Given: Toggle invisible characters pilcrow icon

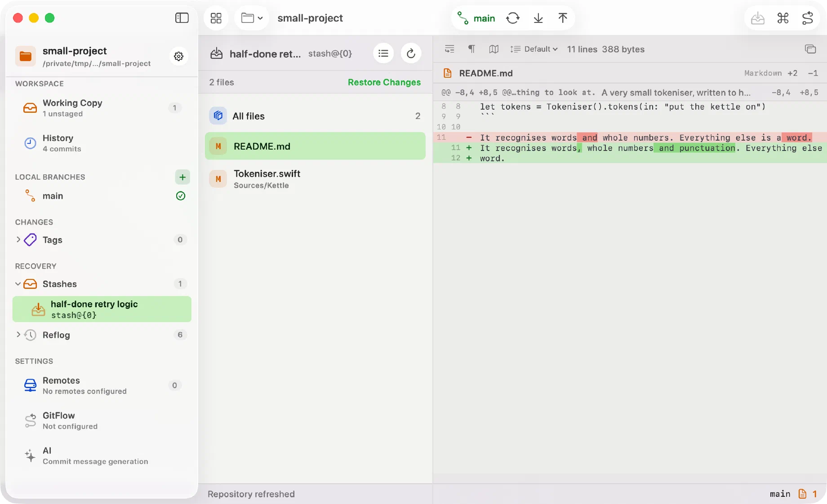Looking at the screenshot, I should coord(471,49).
